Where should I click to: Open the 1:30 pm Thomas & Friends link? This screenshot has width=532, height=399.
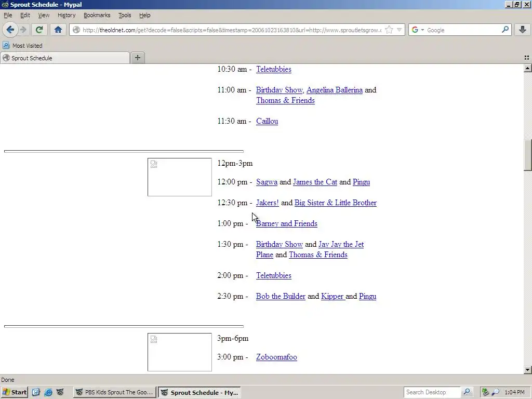[x=318, y=255]
